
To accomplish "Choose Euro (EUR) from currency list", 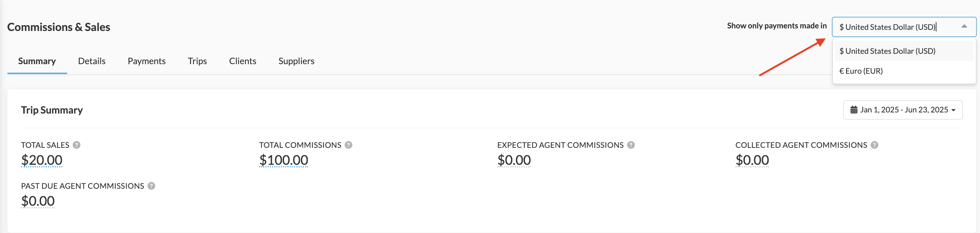I will (x=904, y=71).
